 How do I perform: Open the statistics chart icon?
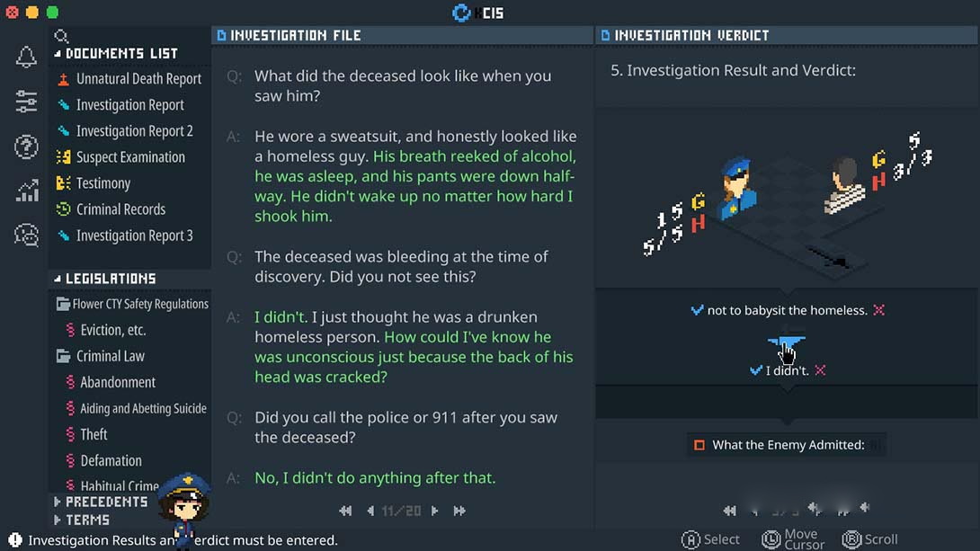tap(26, 191)
